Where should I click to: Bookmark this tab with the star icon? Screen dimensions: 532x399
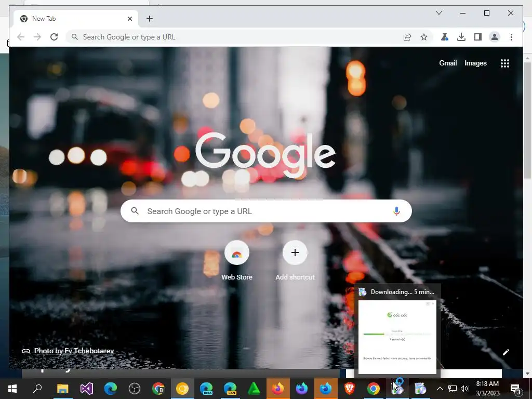pos(424,37)
